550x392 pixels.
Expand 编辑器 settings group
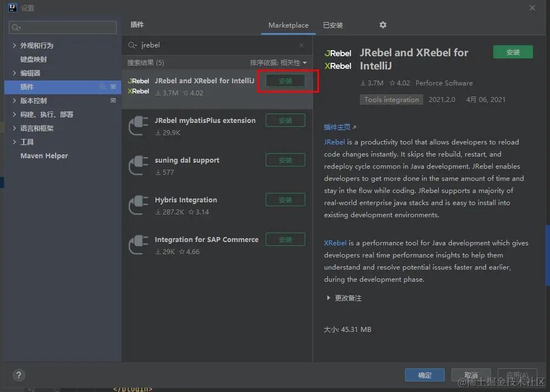pyautogui.click(x=14, y=73)
